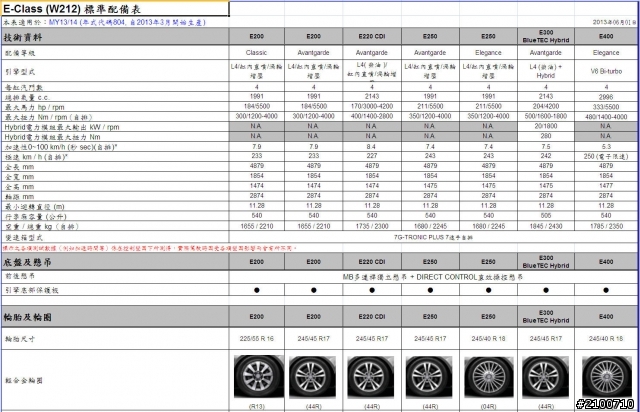
Task: Select the 505 luggage capacity value
Action: (546, 216)
